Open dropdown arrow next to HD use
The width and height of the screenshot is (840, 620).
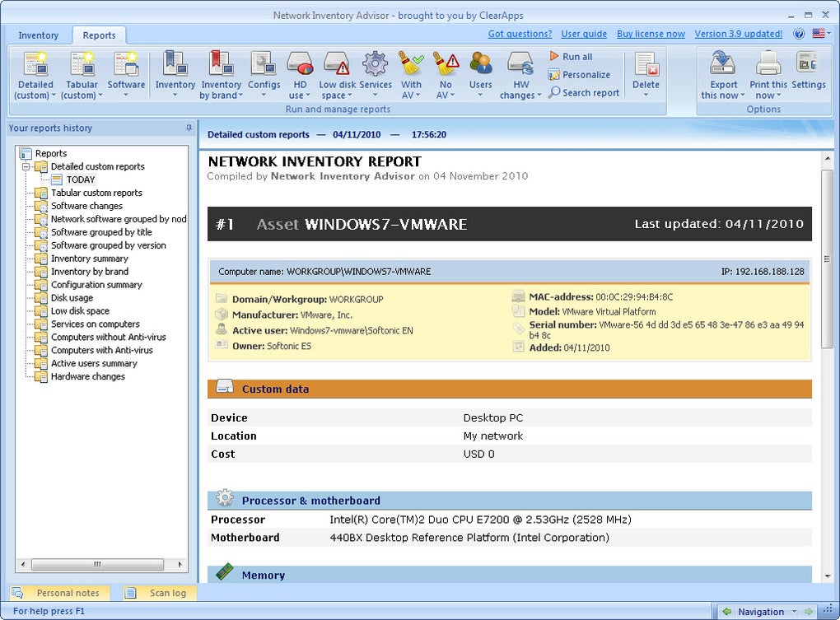click(308, 96)
